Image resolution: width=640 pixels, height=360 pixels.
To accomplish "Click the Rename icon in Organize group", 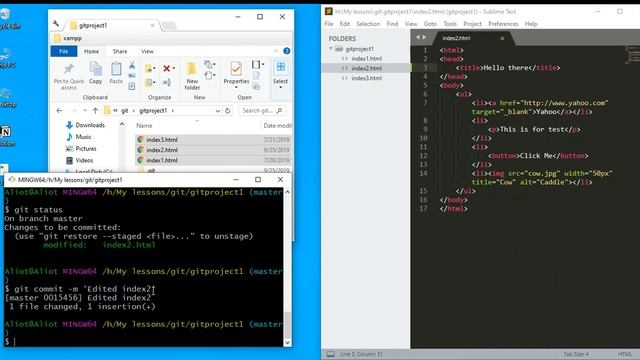I will [167, 82].
